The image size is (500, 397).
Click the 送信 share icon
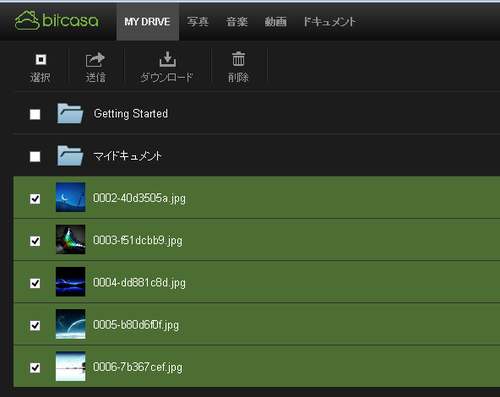click(95, 60)
